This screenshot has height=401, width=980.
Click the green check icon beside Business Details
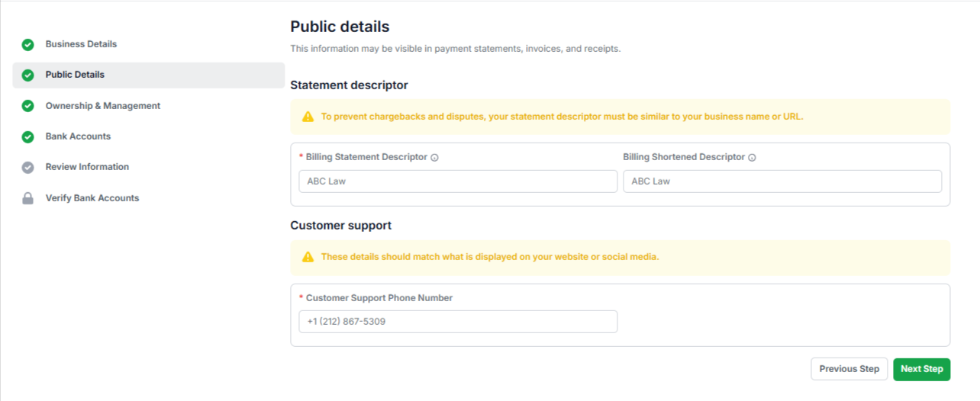[x=28, y=45]
